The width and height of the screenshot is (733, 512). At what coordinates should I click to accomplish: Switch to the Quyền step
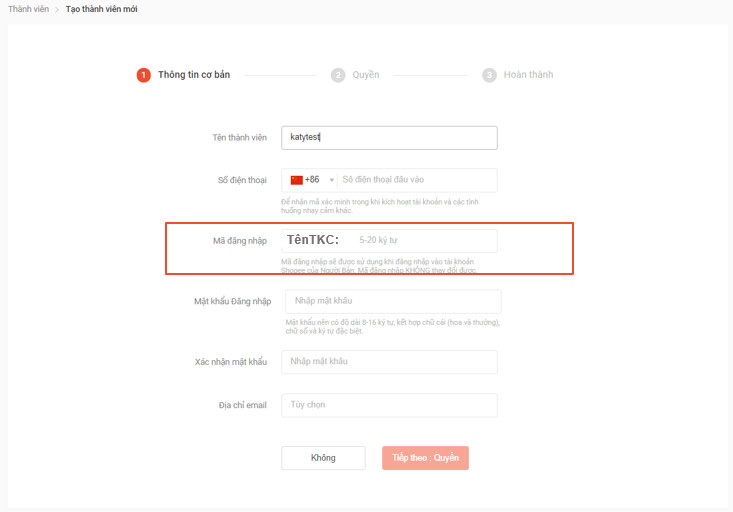tap(366, 75)
